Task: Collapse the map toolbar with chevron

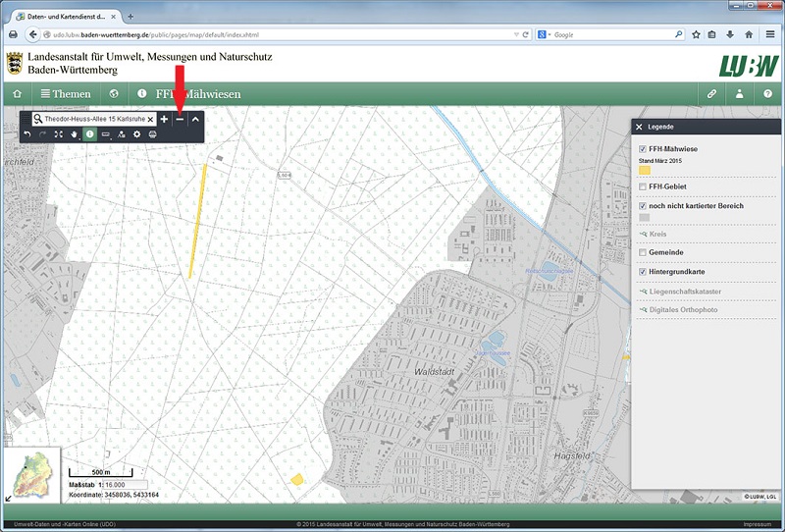Action: tap(195, 119)
